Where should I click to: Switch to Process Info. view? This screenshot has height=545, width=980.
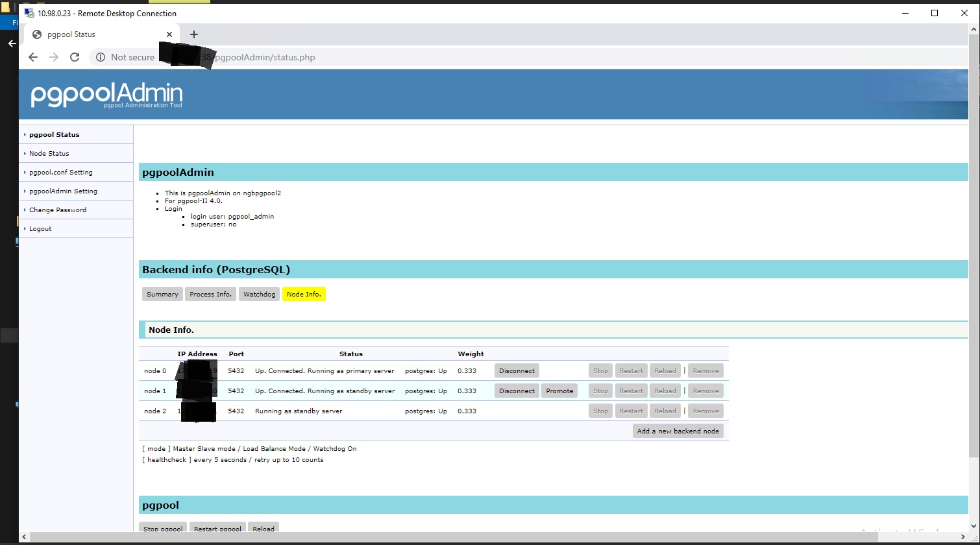click(x=210, y=294)
